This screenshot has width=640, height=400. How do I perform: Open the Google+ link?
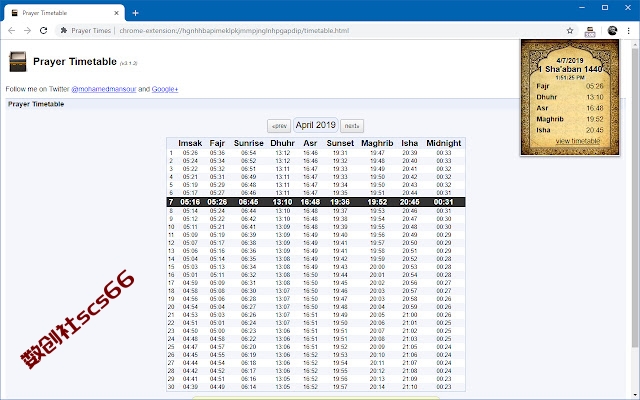(x=165, y=89)
